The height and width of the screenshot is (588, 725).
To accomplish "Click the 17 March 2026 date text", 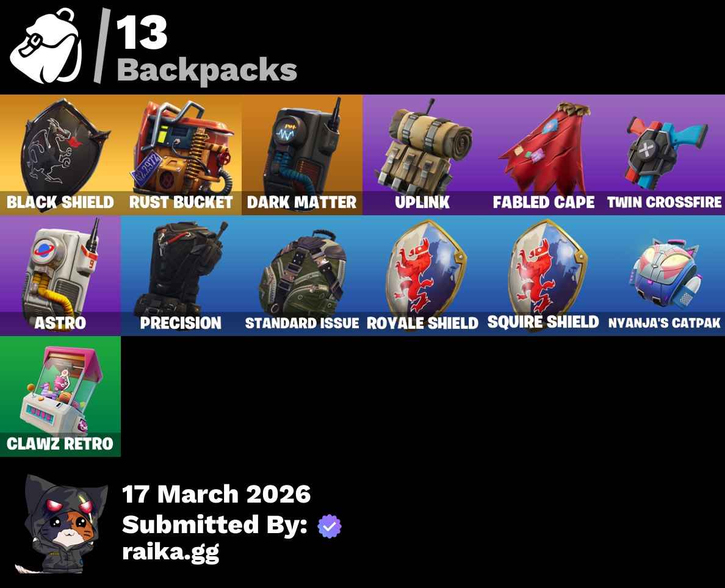I will [x=217, y=494].
